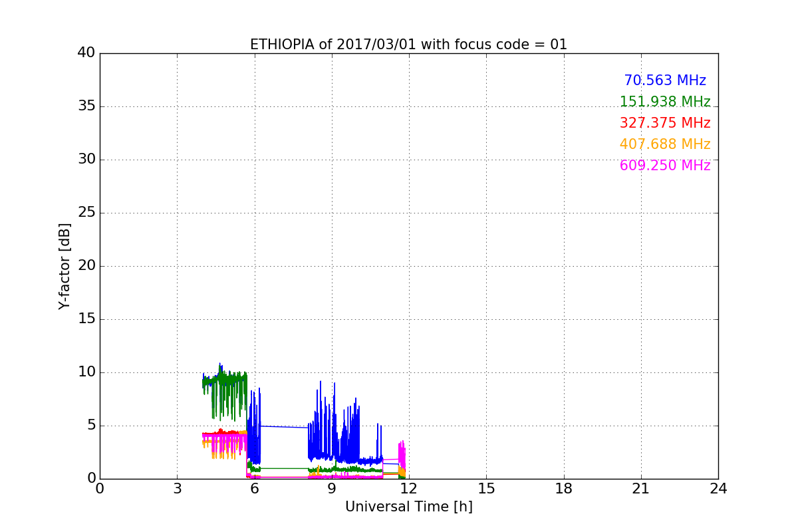Click the Y-factor [dB] axis label
Screen dimensions: 798x532
[x=65, y=266]
